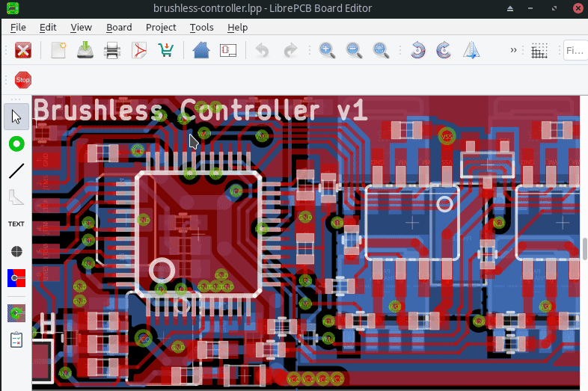The height and width of the screenshot is (391, 588).
Task: Zoom to fit the board
Action: coord(381,50)
